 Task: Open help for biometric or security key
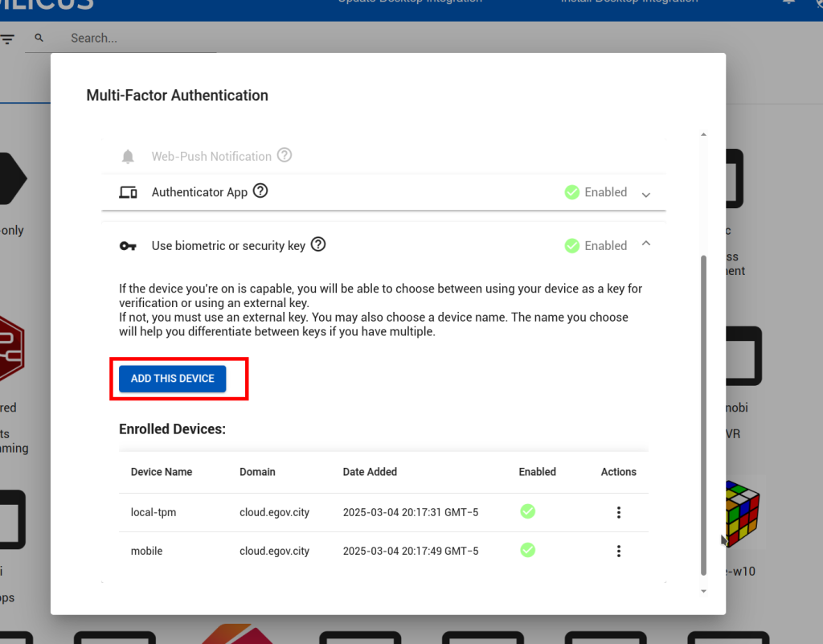318,244
